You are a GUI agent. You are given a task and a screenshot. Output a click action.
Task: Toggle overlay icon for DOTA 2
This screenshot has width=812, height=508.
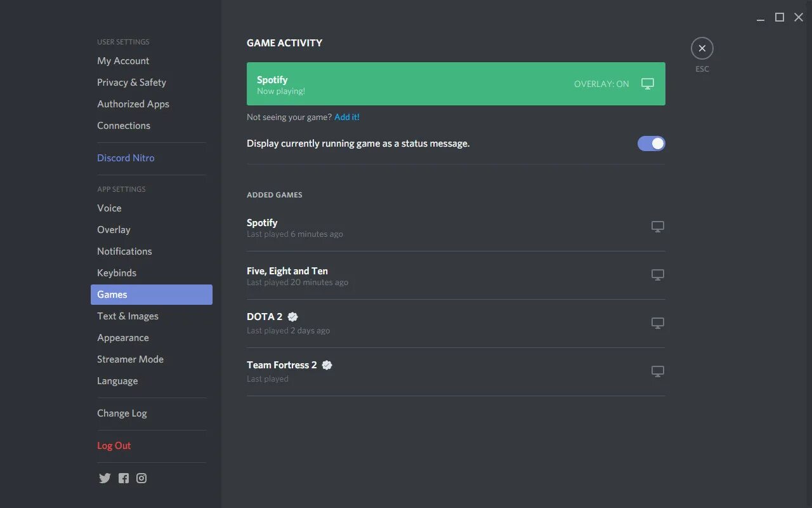pos(658,323)
